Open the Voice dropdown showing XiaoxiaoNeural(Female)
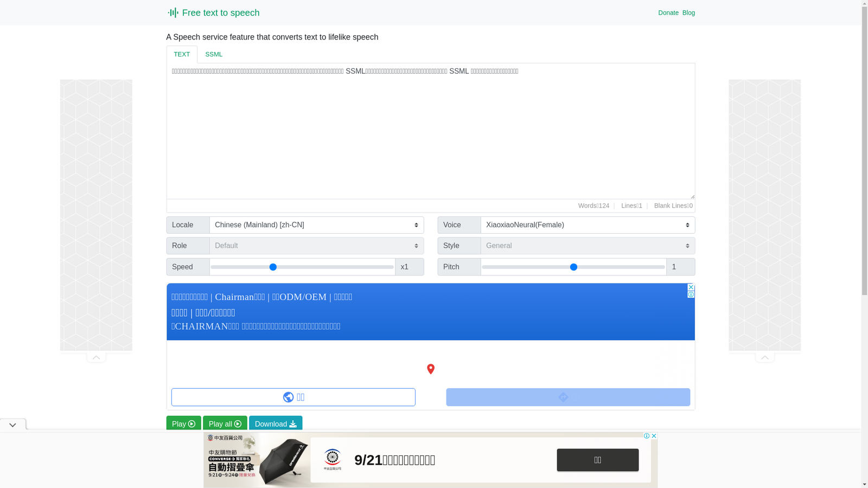868x488 pixels. tap(588, 225)
